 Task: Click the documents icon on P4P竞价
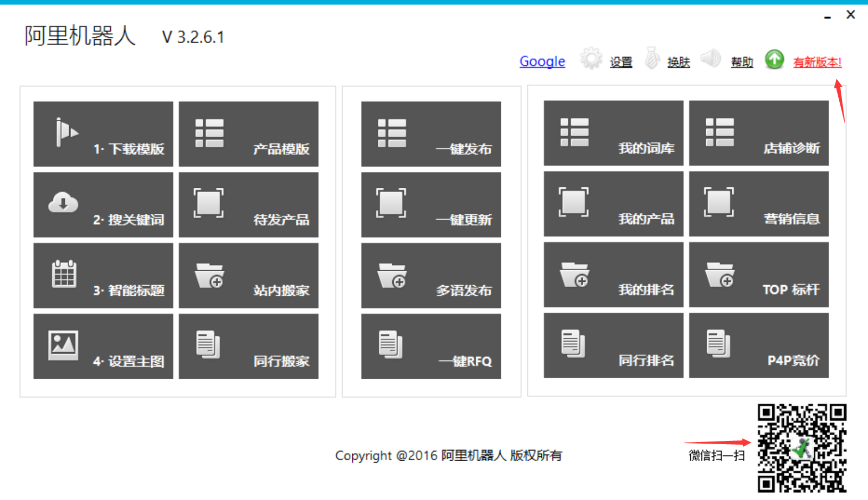click(718, 343)
